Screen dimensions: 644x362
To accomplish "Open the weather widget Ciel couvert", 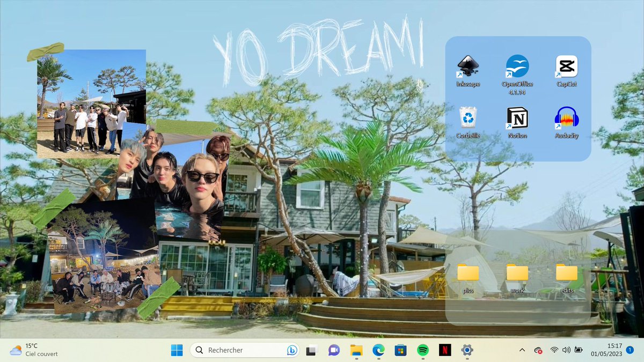I will 34,350.
